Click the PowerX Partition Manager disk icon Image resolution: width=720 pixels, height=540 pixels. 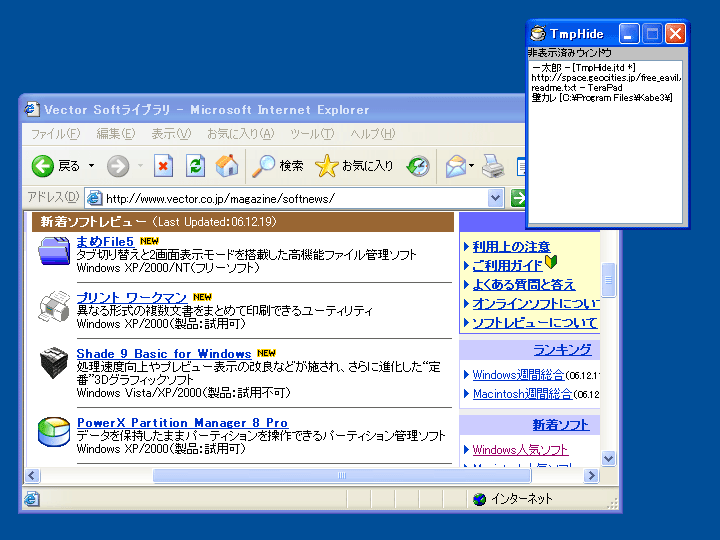pyautogui.click(x=54, y=432)
